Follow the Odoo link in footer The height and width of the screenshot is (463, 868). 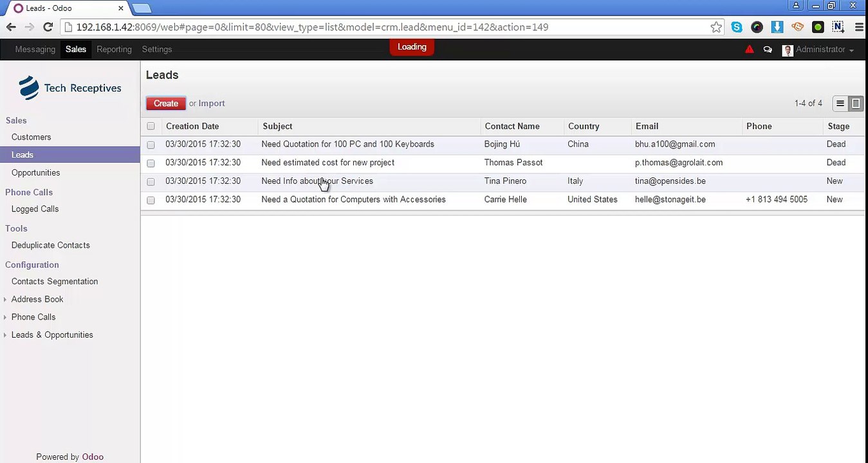93,457
